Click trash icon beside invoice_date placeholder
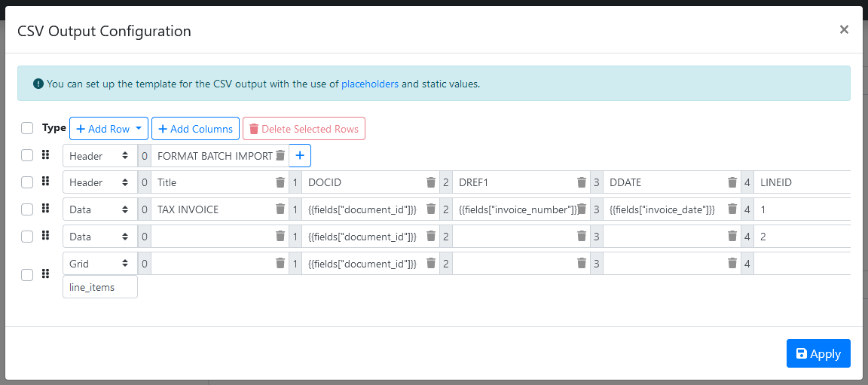 732,209
